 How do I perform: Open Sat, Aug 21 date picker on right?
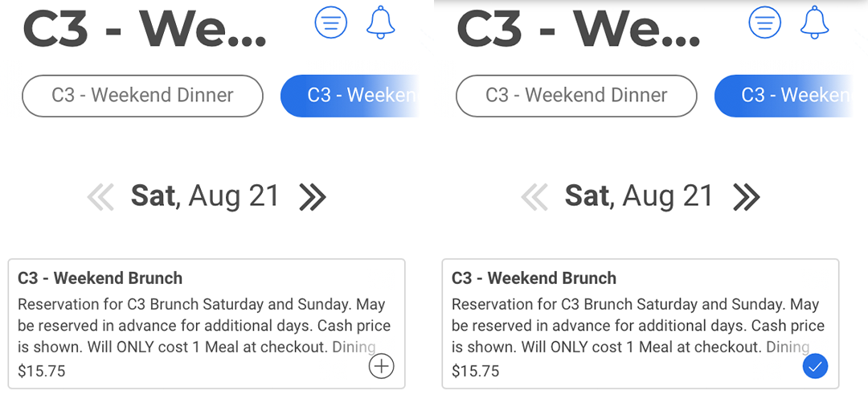click(640, 196)
